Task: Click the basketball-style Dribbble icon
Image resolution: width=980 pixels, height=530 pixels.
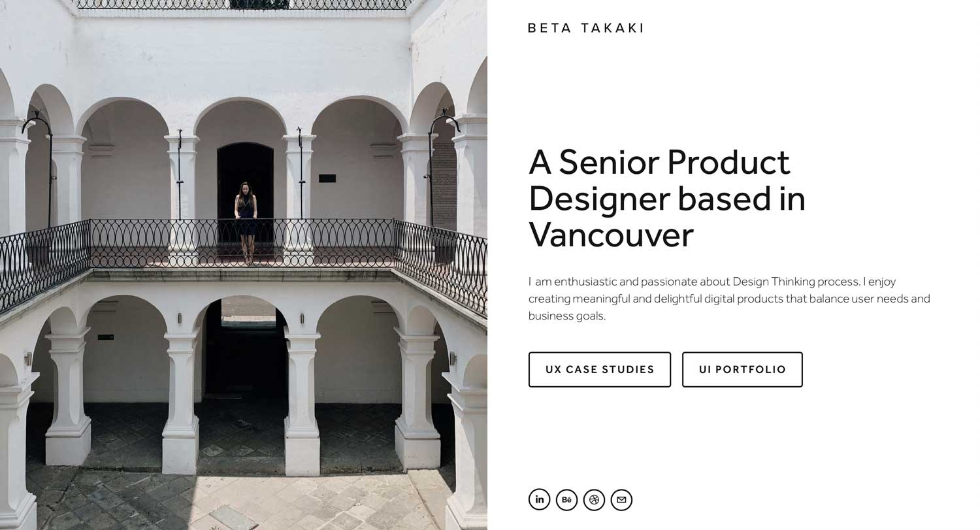Action: [594, 499]
